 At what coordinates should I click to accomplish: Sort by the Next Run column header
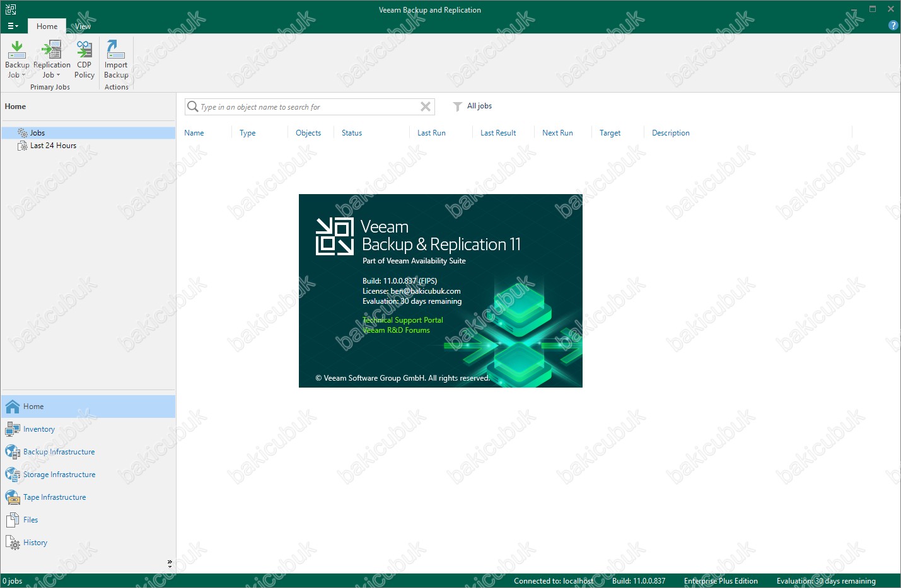[557, 133]
